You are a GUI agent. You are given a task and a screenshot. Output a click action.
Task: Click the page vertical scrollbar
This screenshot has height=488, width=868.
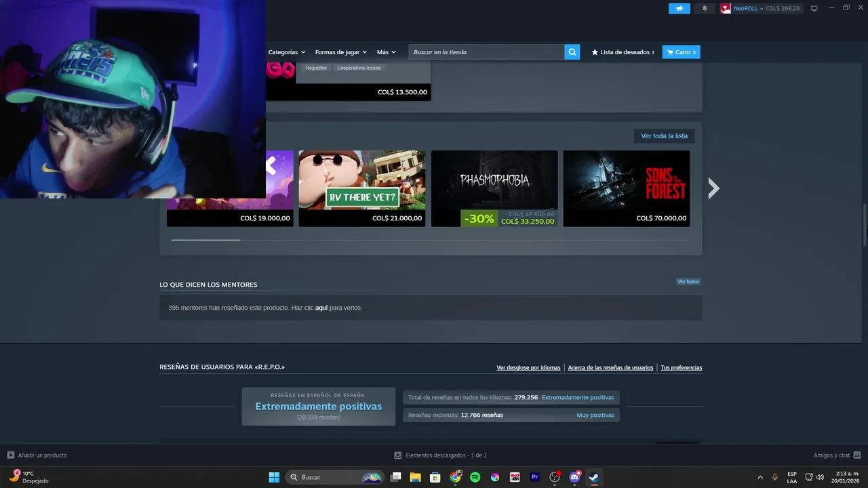(x=864, y=225)
